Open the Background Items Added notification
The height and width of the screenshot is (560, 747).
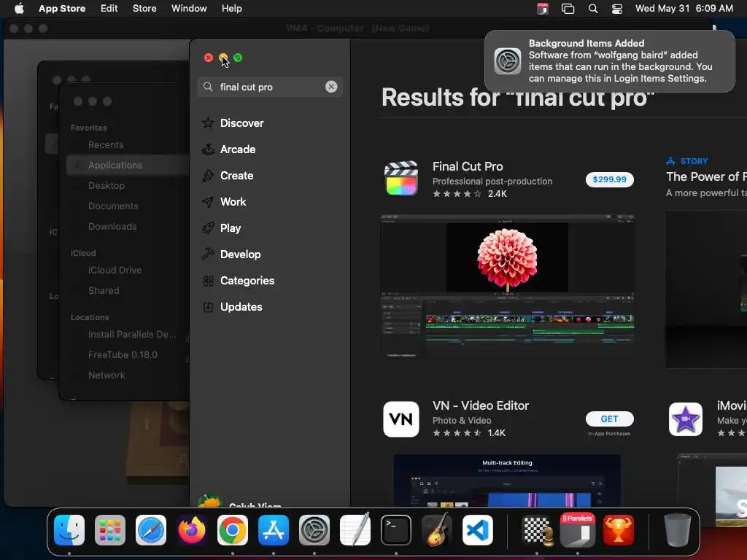[610, 61]
